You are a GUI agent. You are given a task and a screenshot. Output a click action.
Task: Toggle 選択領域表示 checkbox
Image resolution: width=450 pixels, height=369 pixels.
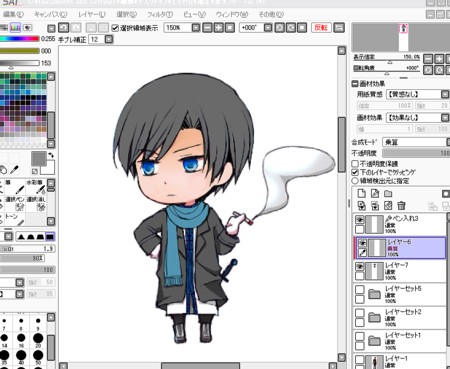[x=115, y=28]
